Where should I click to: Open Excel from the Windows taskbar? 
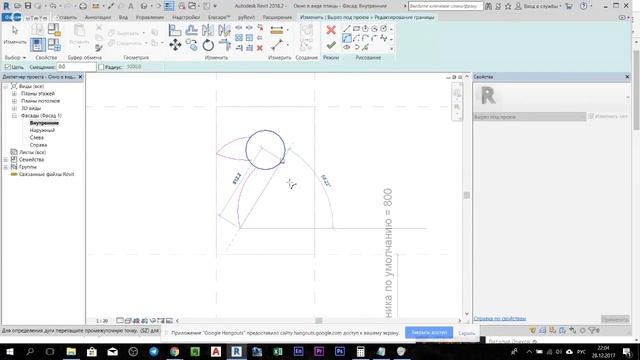pyautogui.click(x=278, y=351)
